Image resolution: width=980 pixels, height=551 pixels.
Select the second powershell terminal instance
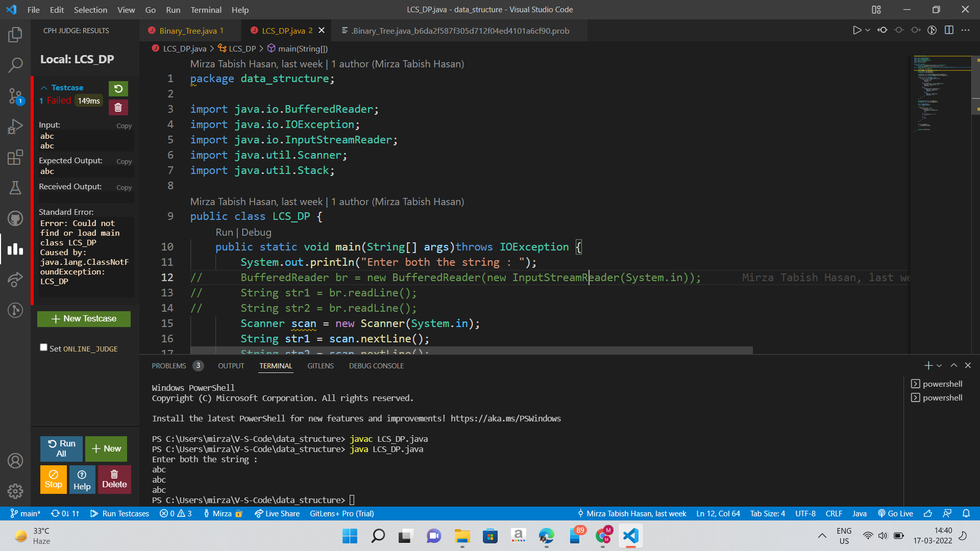(941, 397)
